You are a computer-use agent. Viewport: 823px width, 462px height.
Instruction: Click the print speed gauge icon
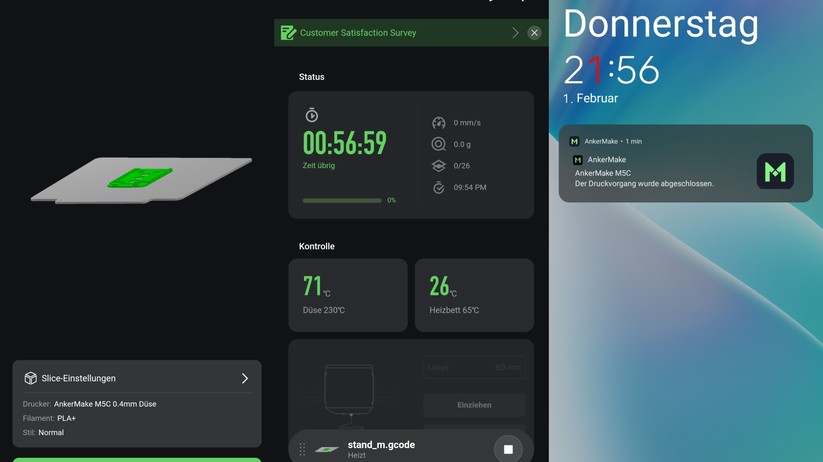pos(438,123)
